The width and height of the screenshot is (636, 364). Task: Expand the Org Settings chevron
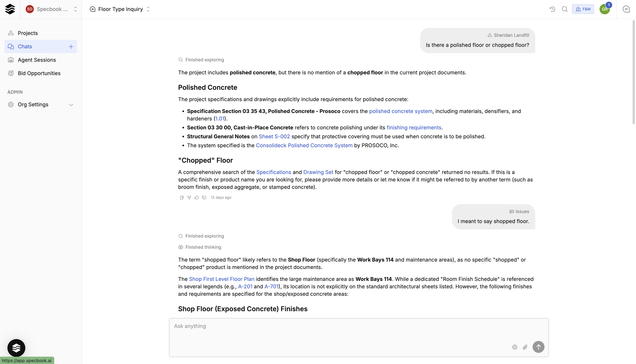click(71, 105)
